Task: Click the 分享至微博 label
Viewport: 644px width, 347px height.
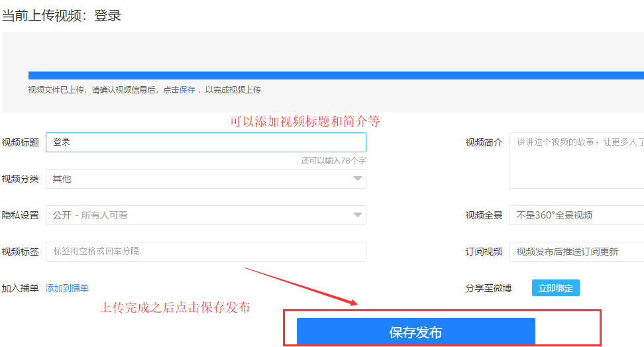Action: click(489, 288)
